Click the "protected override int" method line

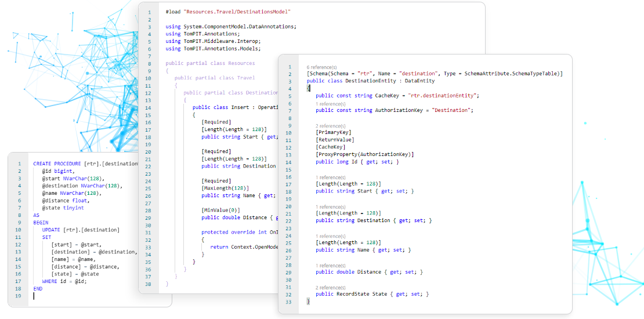[238, 232]
